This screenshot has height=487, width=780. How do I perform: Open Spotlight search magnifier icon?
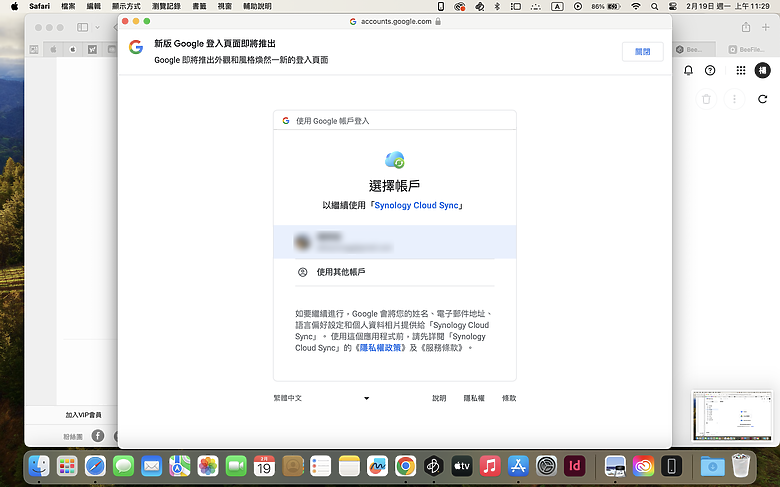tap(655, 6)
